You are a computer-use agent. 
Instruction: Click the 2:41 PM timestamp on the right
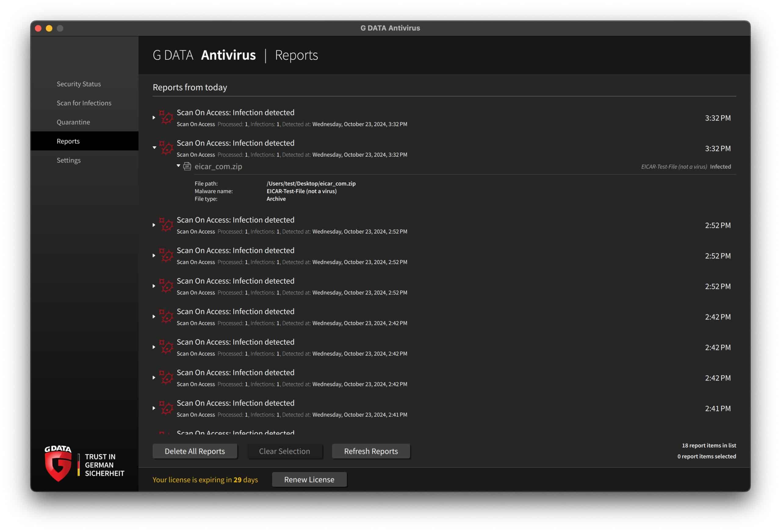coord(718,409)
